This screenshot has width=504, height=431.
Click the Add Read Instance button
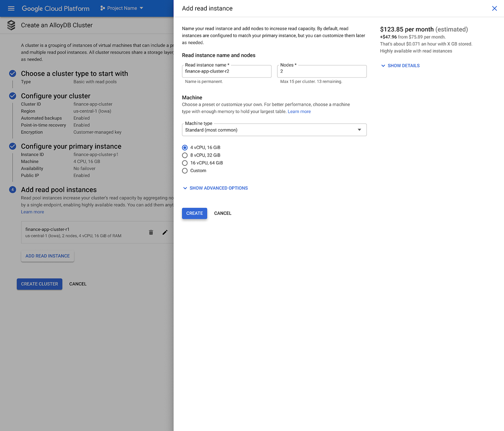48,256
